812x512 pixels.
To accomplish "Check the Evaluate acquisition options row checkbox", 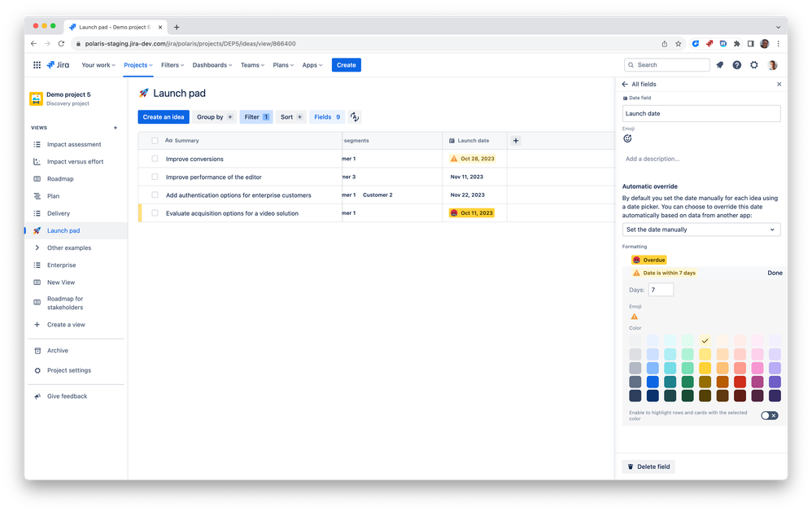I will [x=155, y=213].
